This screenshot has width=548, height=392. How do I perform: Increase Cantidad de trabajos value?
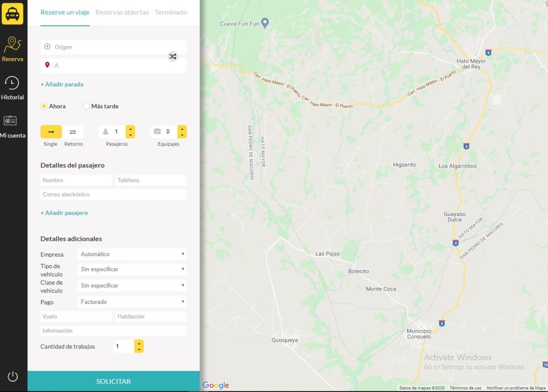tap(139, 343)
